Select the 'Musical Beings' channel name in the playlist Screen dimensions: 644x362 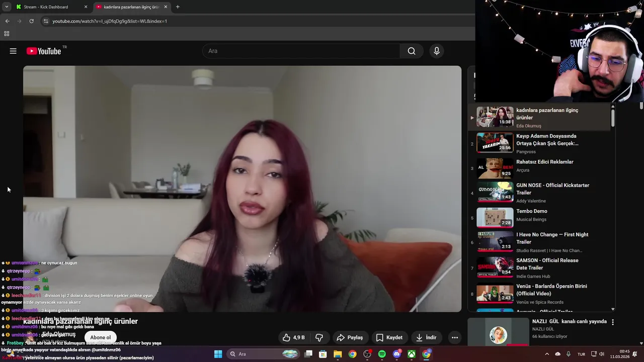pyautogui.click(x=531, y=219)
